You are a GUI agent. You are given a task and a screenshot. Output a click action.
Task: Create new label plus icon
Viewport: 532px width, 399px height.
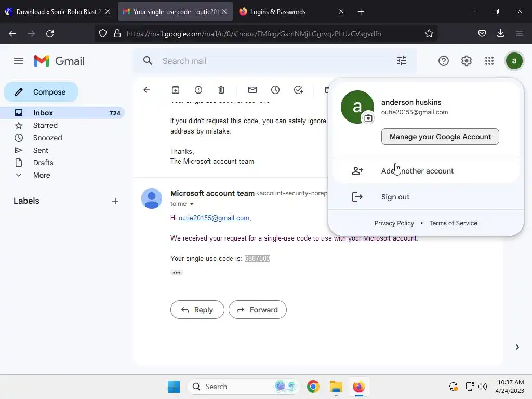[x=115, y=201]
